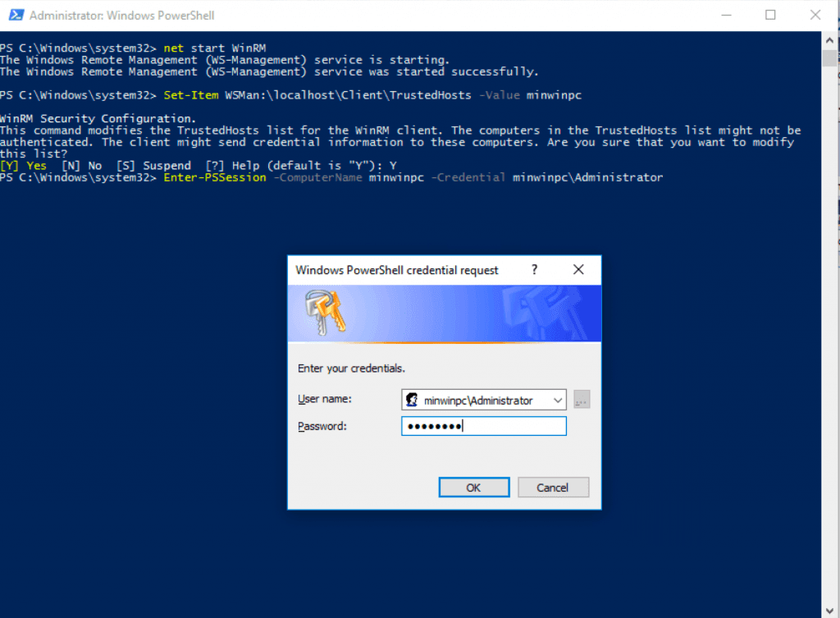Click the 'User name:' label
840x618 pixels.
coord(325,399)
